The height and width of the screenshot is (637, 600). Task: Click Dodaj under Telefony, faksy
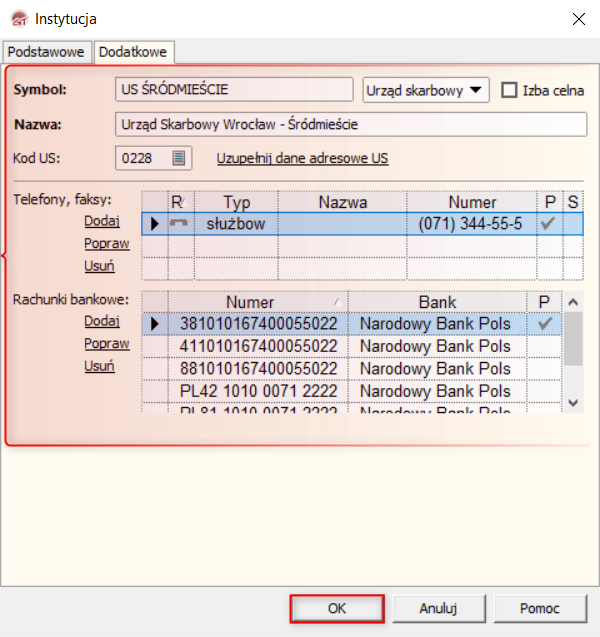point(102,221)
